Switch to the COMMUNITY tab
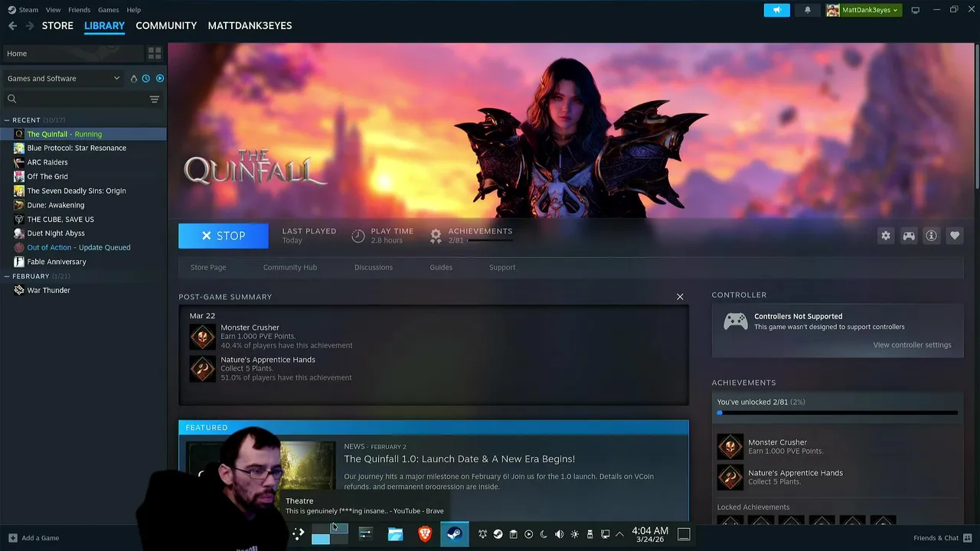Screen dimensions: 980x551 [x=166, y=25]
